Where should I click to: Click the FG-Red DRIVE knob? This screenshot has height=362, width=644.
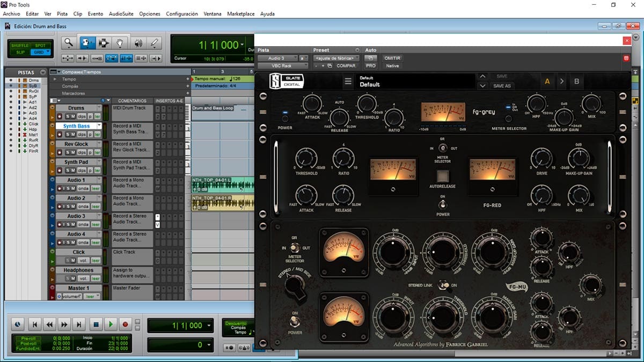(x=541, y=158)
